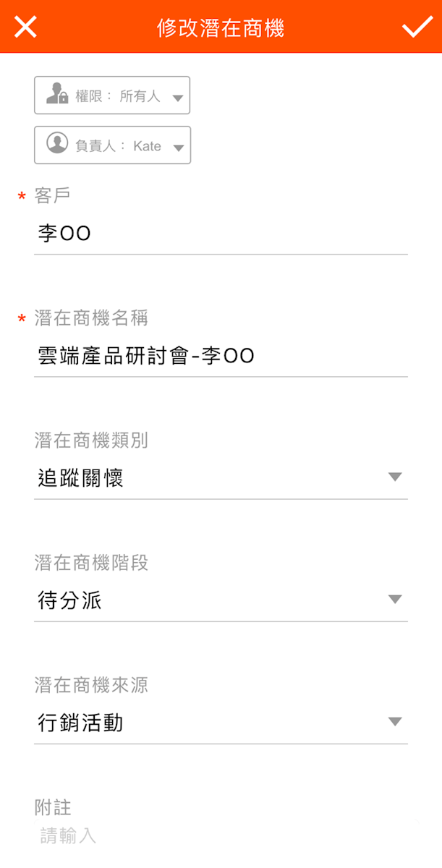The image size is (442, 868).
Task: Tap the X icon to cancel editing
Action: coord(25,27)
